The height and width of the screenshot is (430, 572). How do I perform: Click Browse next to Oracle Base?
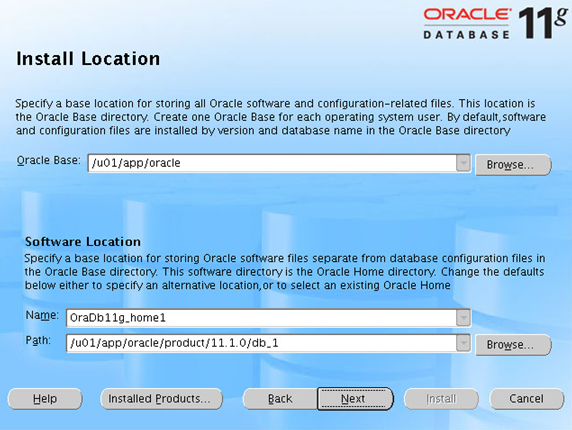[x=513, y=165]
